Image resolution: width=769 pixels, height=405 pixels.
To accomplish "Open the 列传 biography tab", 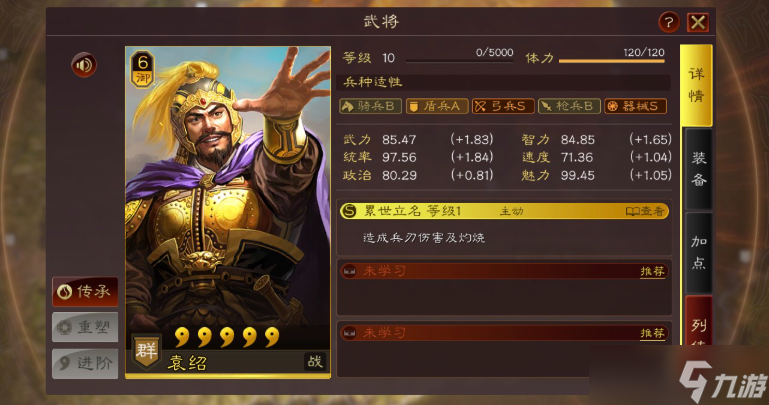I will (698, 321).
